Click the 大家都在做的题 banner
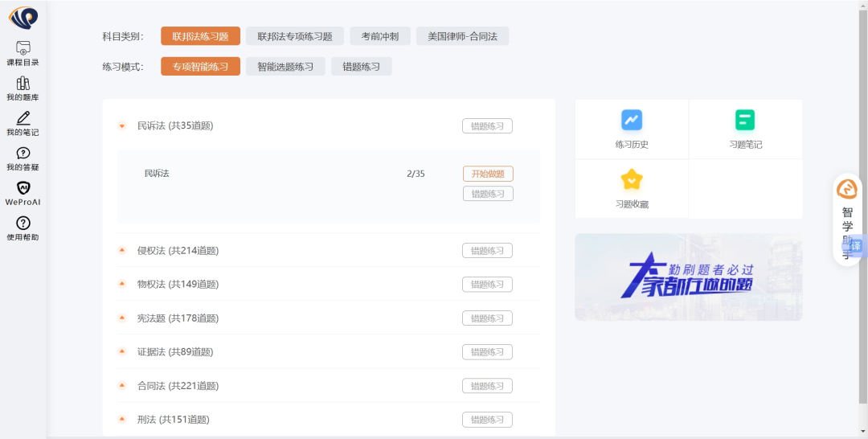 689,277
